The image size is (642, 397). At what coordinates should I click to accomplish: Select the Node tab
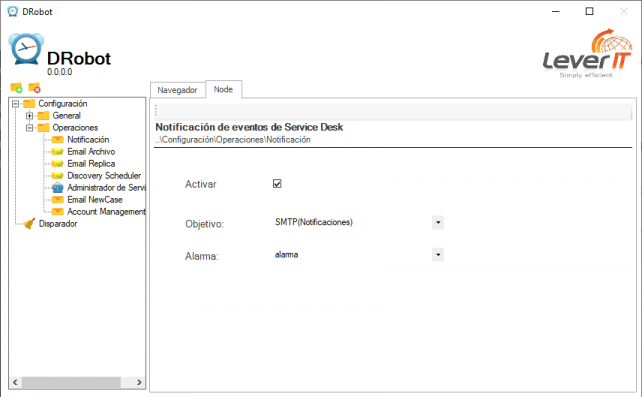[x=223, y=89]
